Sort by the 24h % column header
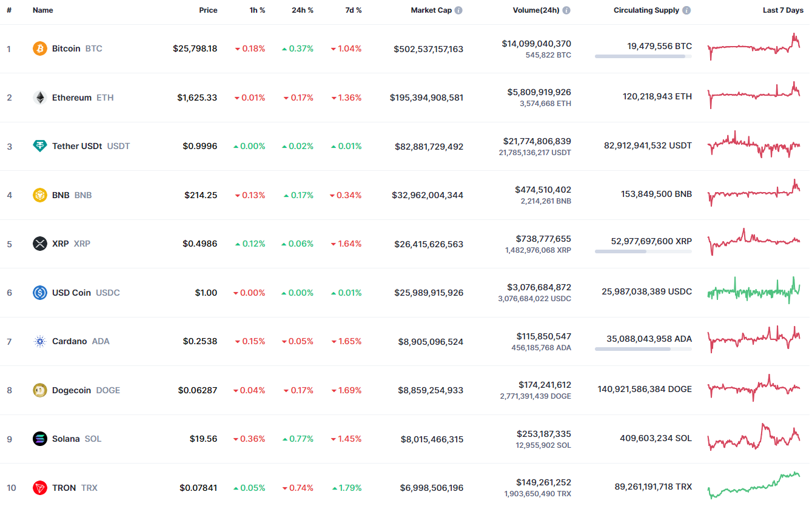Viewport: 812px width, 509px height. (302, 10)
